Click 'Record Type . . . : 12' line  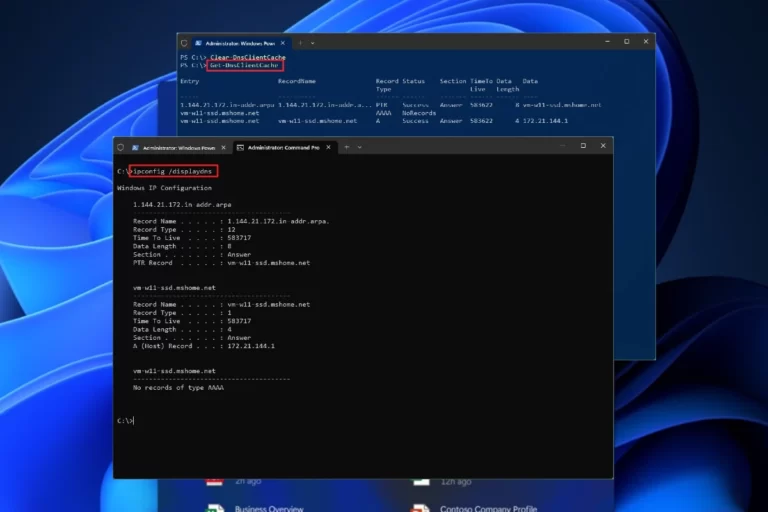click(x=184, y=229)
